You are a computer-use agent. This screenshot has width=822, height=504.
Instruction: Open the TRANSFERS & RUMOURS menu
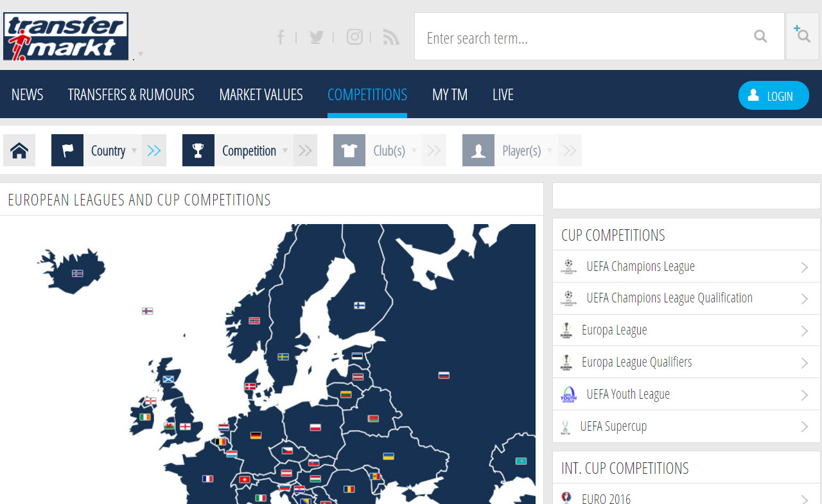pyautogui.click(x=131, y=94)
